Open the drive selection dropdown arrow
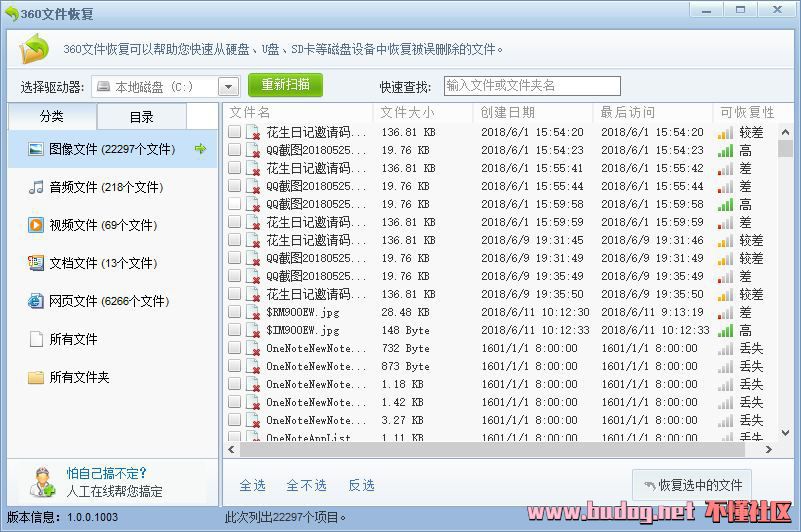The height and width of the screenshot is (532, 801). click(228, 87)
